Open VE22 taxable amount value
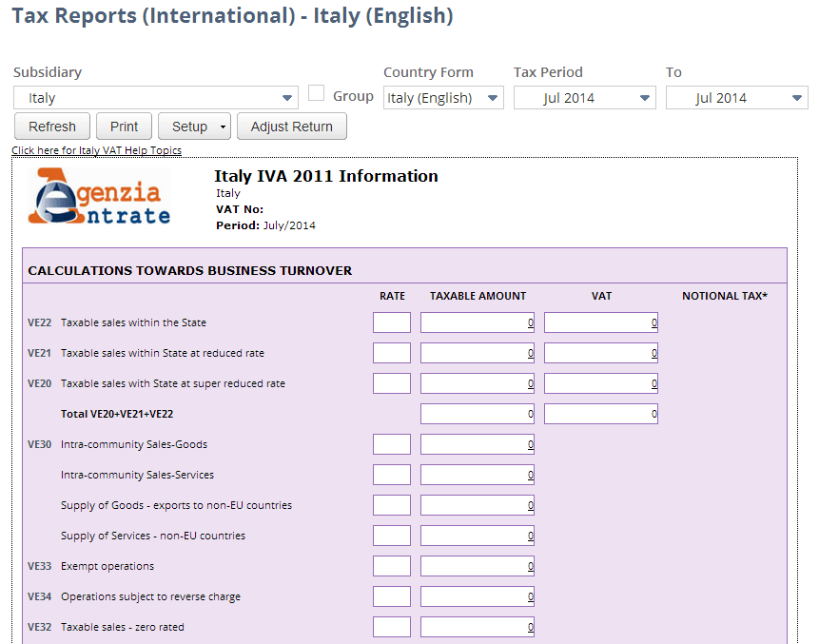The image size is (819, 644). point(530,322)
